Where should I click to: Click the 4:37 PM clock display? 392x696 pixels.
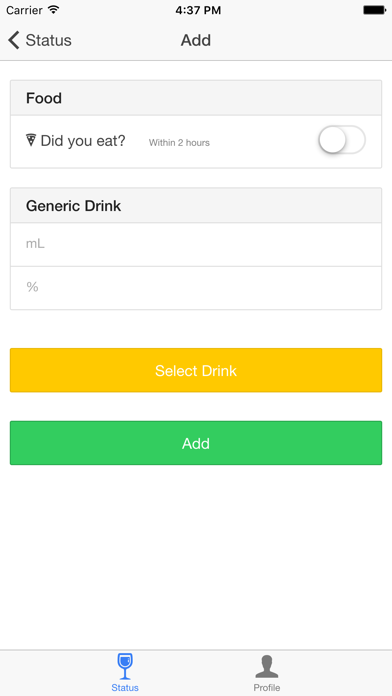(198, 10)
